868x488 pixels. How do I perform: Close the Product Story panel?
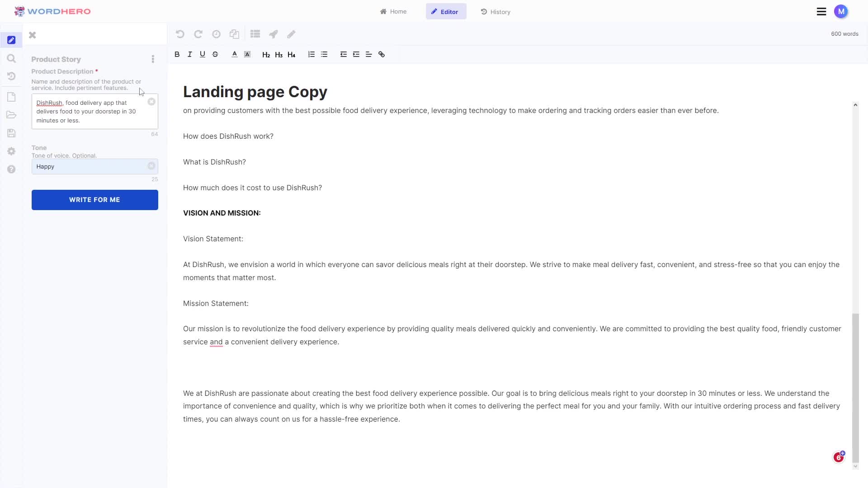33,35
